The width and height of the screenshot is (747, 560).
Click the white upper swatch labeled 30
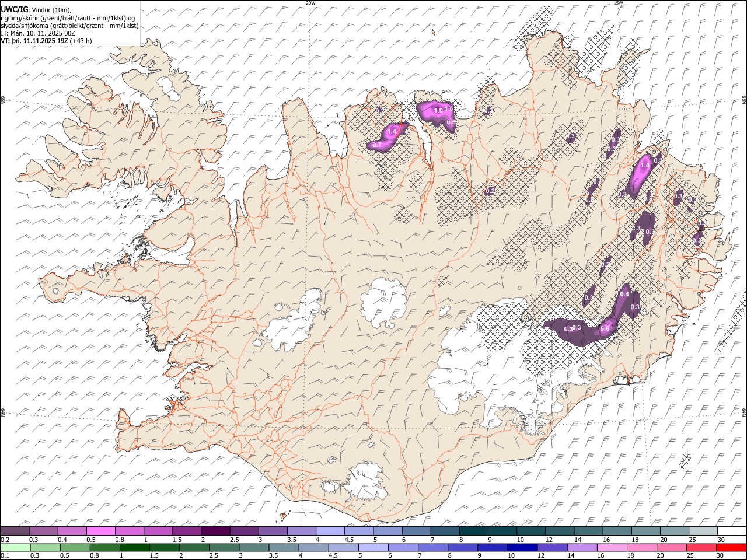pos(731,531)
